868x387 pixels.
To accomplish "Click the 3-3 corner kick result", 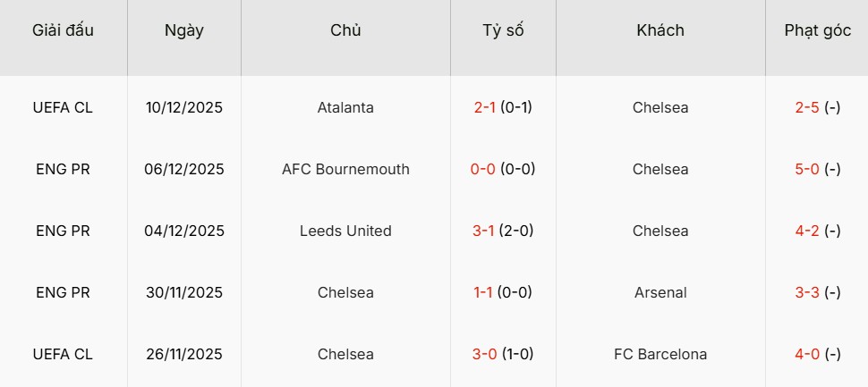I will coord(807,292).
